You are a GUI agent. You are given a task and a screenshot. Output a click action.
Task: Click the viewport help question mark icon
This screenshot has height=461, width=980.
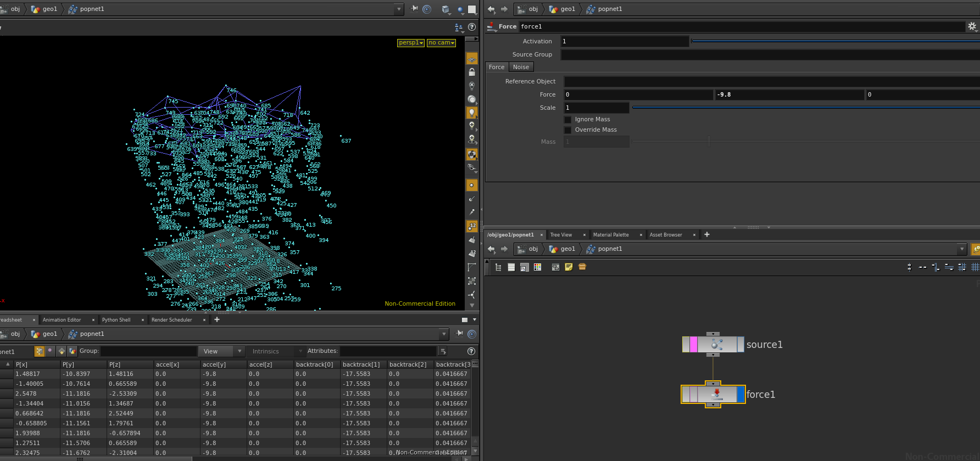point(472,27)
